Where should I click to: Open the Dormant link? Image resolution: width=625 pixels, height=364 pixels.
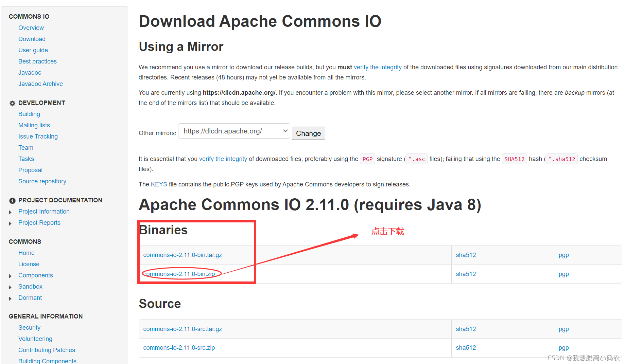[30, 298]
